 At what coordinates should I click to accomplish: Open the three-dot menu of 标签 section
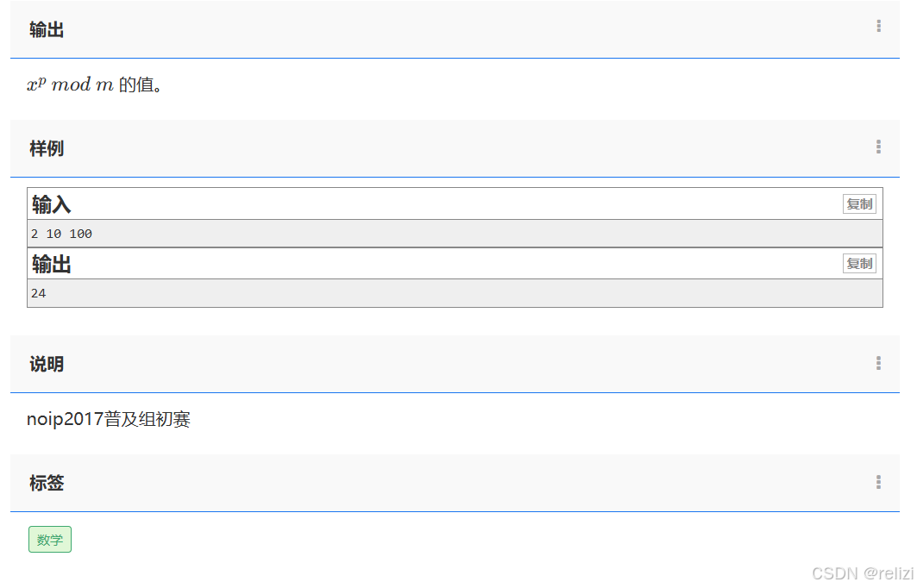tap(878, 482)
